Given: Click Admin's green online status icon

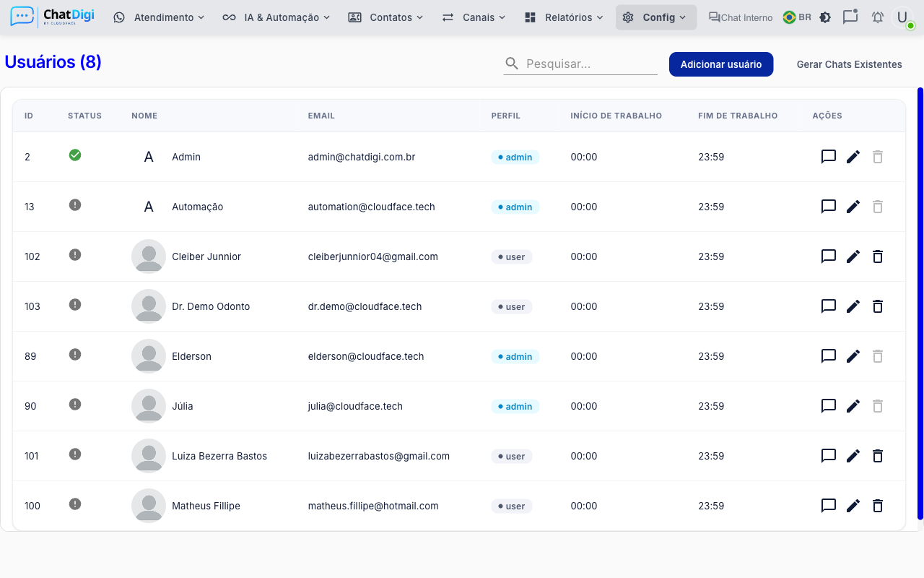Looking at the screenshot, I should pos(75,155).
